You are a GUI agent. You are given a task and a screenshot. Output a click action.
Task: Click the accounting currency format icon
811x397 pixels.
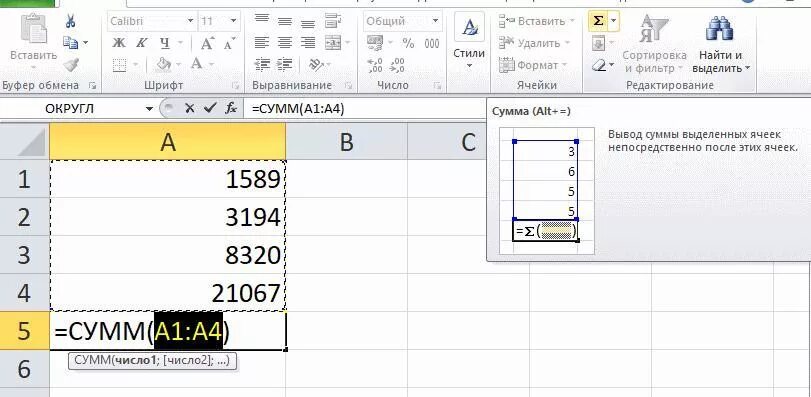[x=375, y=43]
